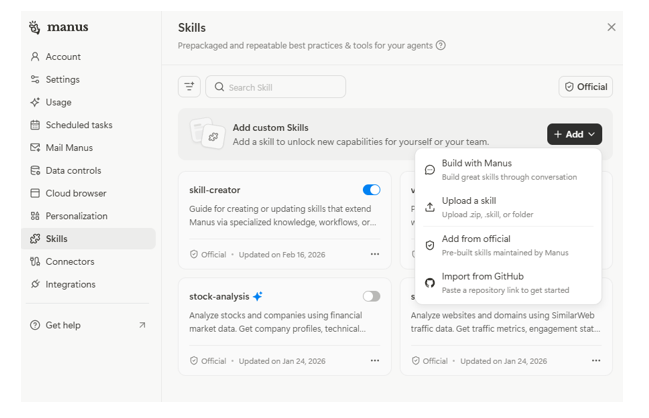Click the skill-creator title
This screenshot has height=418, width=649.
point(215,190)
